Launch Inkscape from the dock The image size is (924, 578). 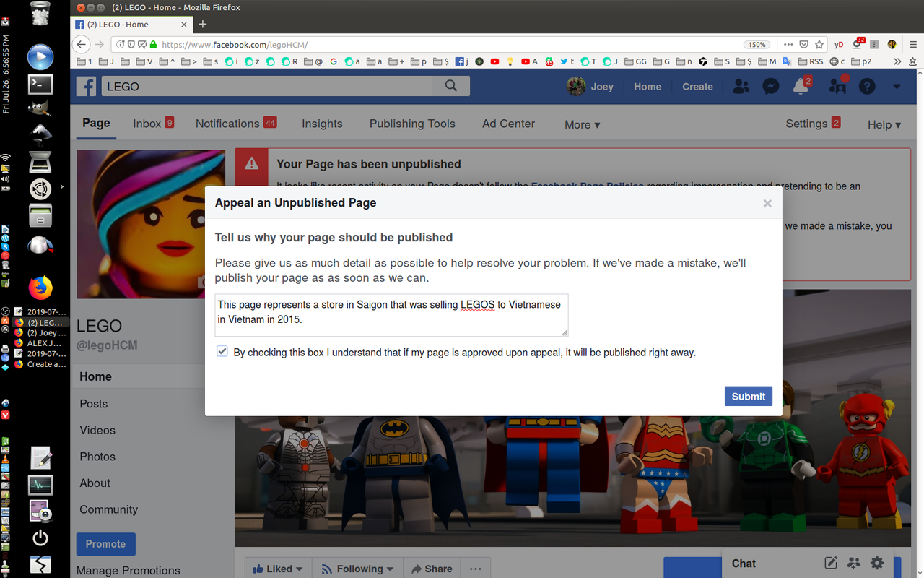click(x=40, y=135)
